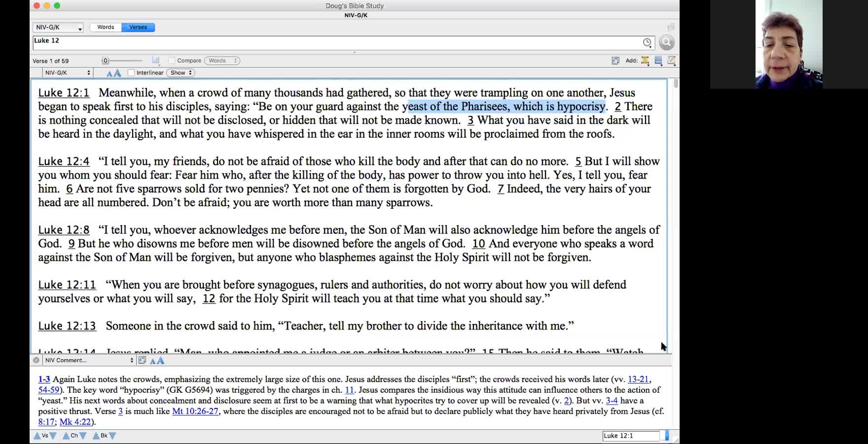Select the Verses search mode

click(x=138, y=27)
